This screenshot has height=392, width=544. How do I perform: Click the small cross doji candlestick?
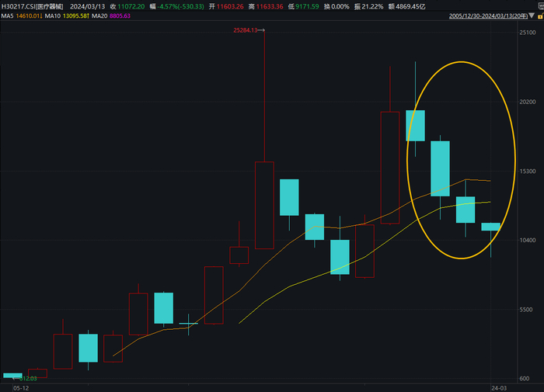(188, 324)
